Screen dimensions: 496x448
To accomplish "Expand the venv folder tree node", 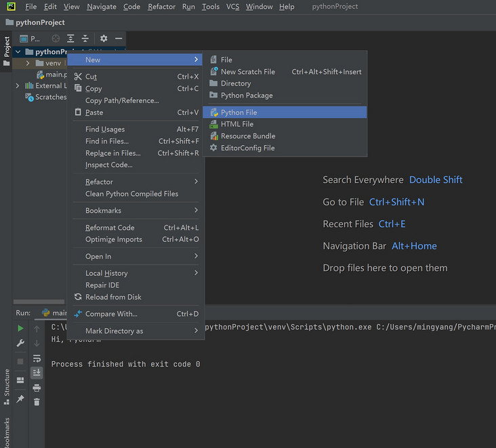I will click(28, 63).
